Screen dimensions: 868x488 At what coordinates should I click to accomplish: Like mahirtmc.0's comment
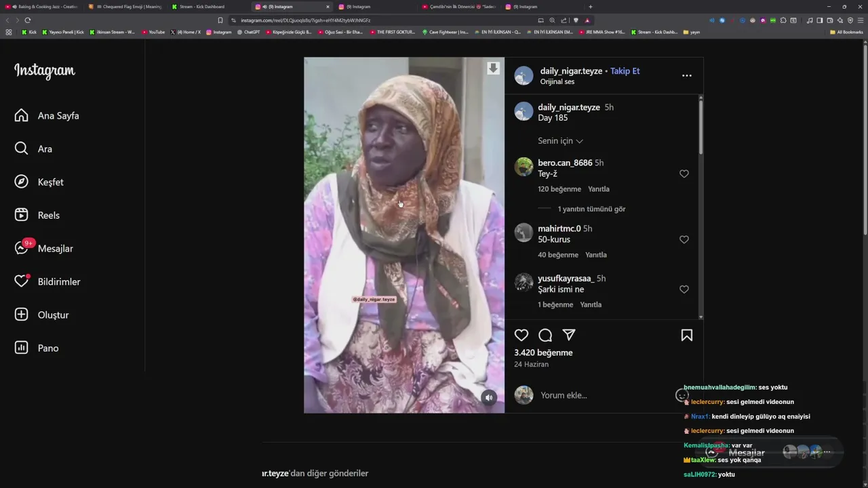tap(684, 240)
